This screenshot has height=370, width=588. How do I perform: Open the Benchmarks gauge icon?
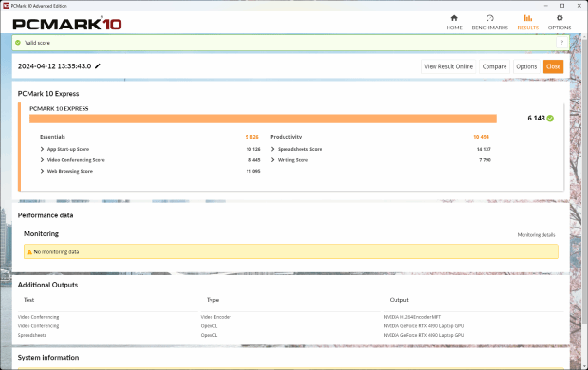[x=489, y=18]
